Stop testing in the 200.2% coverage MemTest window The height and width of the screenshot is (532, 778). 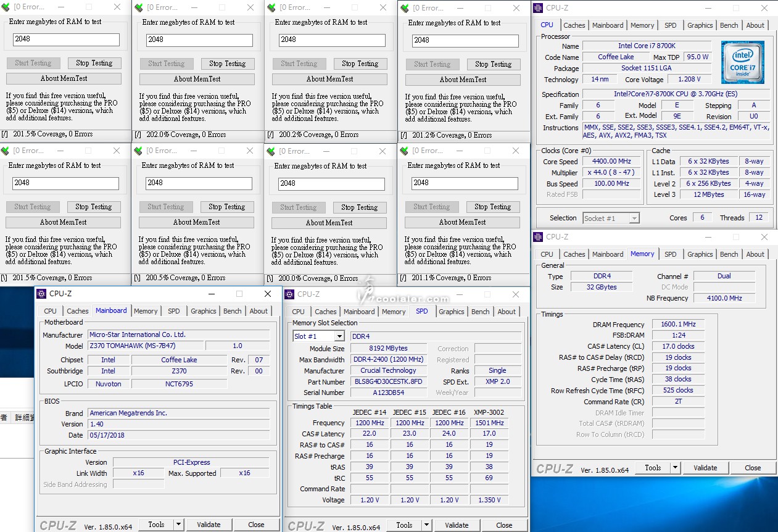pyautogui.click(x=360, y=64)
